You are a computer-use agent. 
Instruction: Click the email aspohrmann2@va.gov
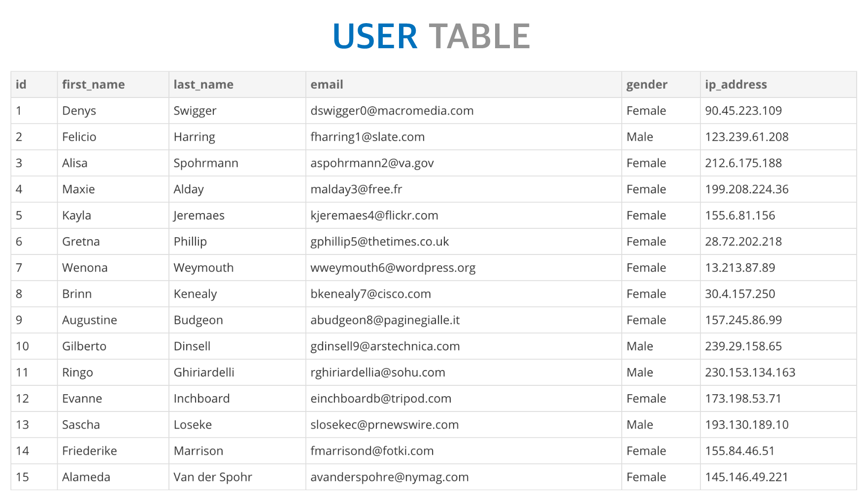pos(372,163)
